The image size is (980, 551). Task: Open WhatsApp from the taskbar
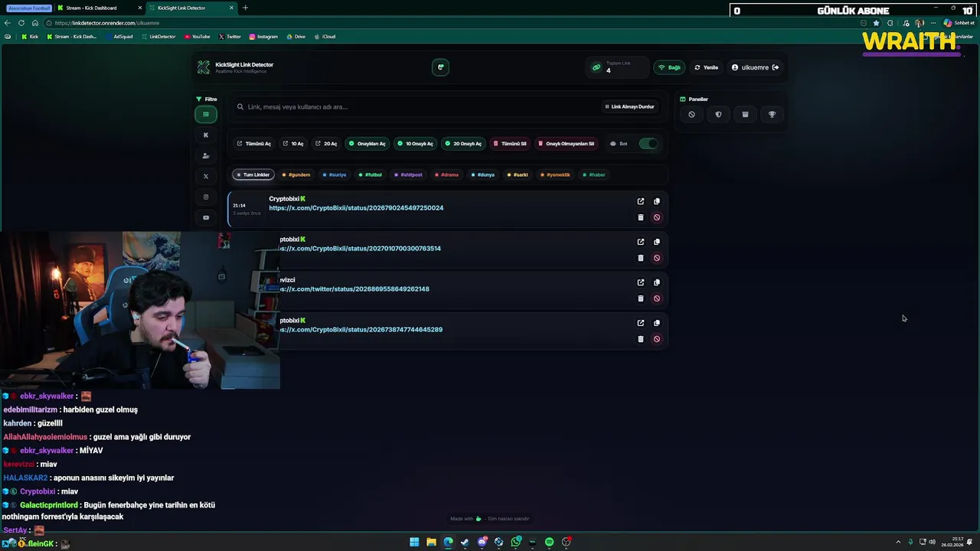pyautogui.click(x=516, y=542)
